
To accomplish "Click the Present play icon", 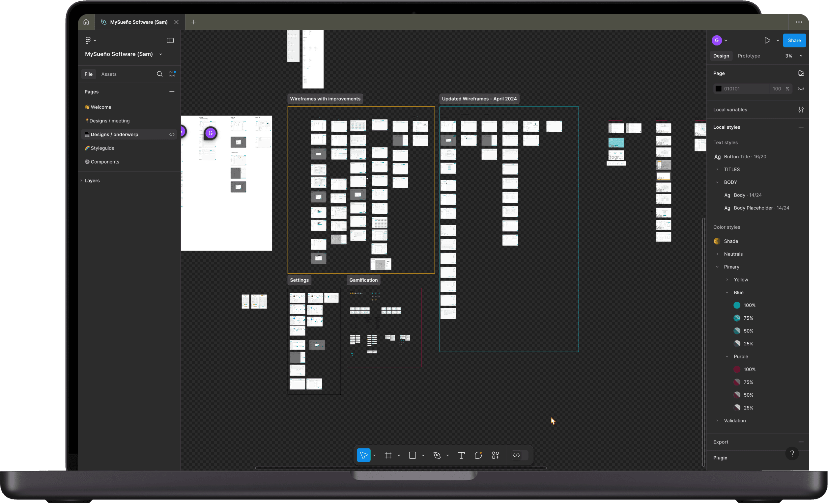I will click(767, 40).
